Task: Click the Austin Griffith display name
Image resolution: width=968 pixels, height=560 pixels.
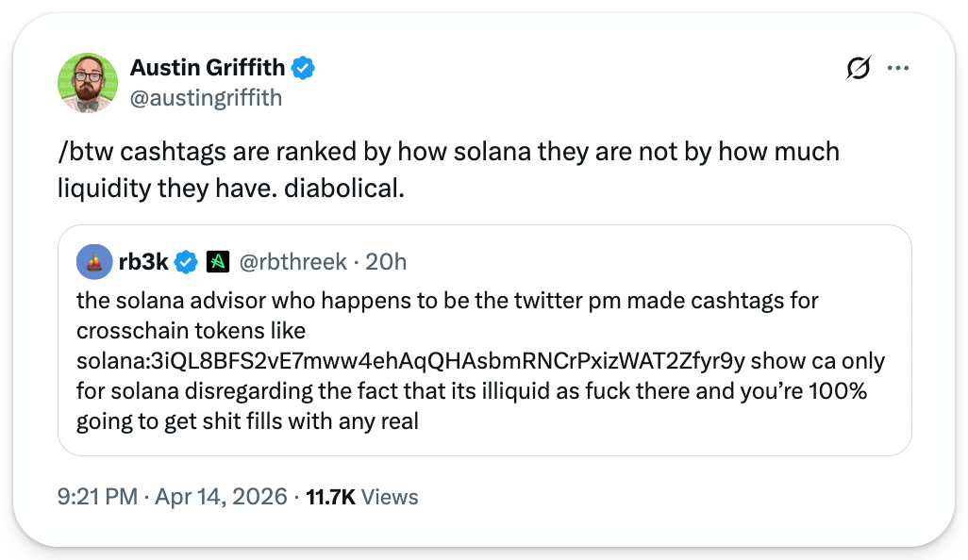Action: [x=208, y=68]
